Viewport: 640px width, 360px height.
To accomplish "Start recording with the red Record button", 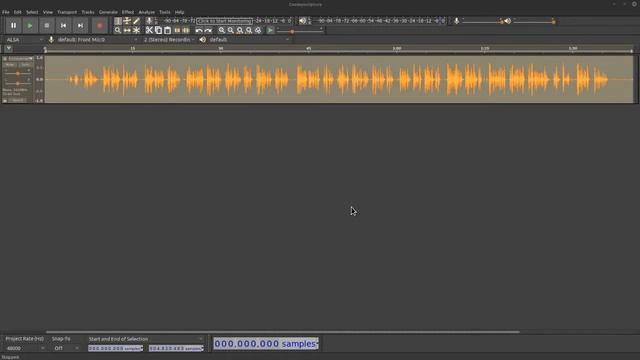I will (100, 26).
